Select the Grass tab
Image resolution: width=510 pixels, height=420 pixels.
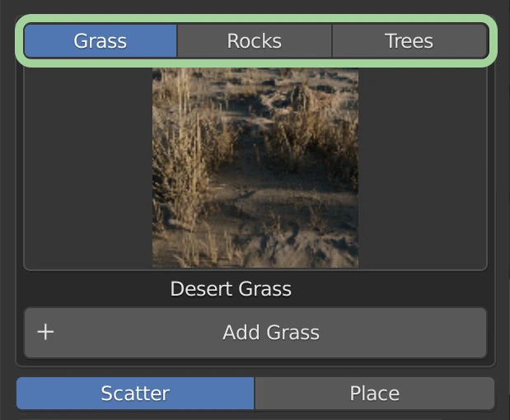[100, 41]
